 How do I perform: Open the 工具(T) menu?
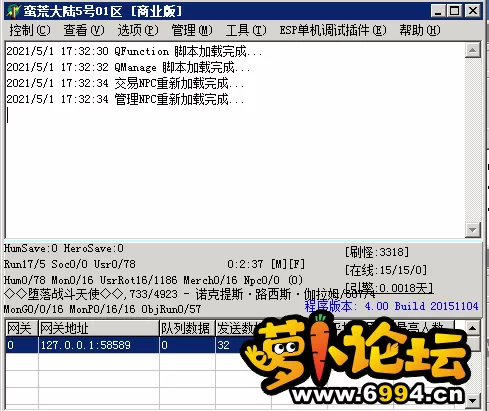[246, 30]
